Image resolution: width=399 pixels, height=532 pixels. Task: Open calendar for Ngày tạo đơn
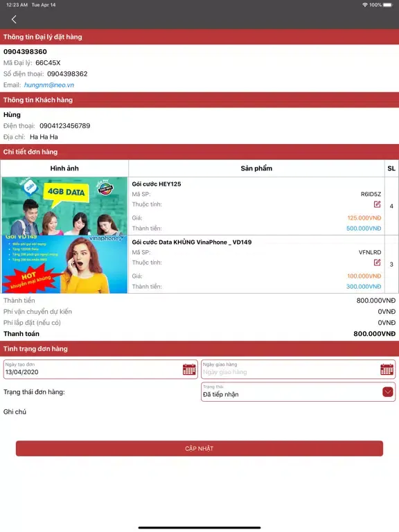189,369
